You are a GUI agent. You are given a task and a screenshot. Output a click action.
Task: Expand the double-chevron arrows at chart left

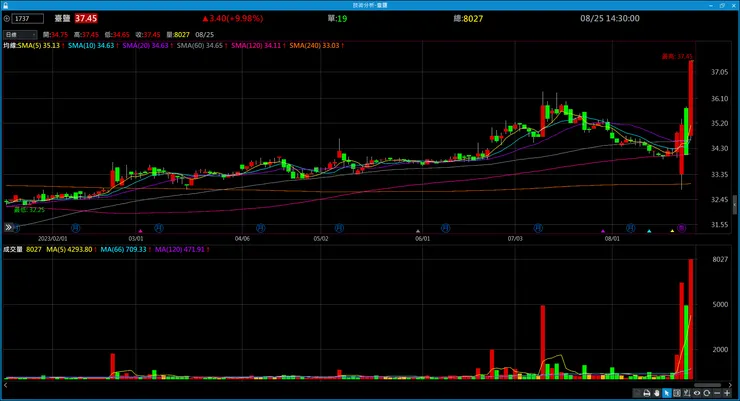point(8,227)
